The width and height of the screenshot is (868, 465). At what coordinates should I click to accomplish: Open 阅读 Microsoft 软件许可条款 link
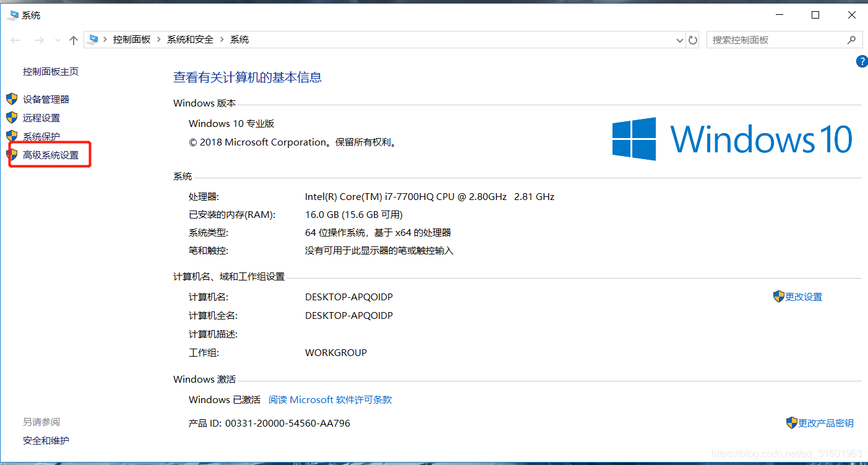click(330, 400)
